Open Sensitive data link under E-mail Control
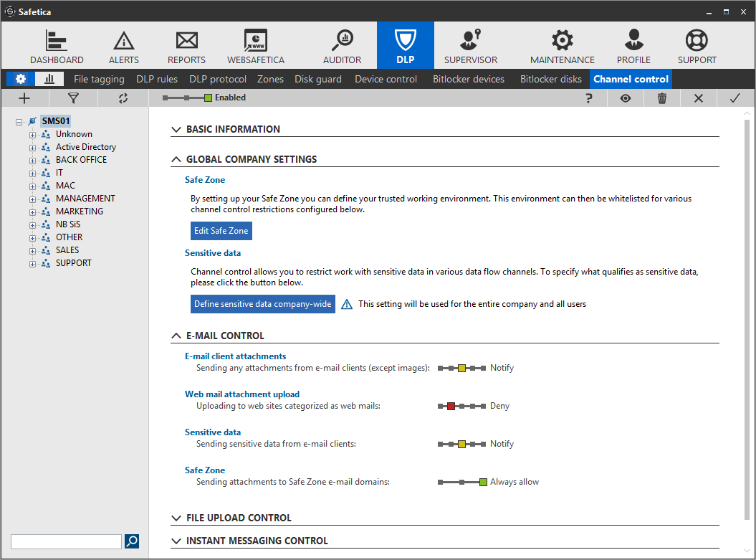 [213, 432]
